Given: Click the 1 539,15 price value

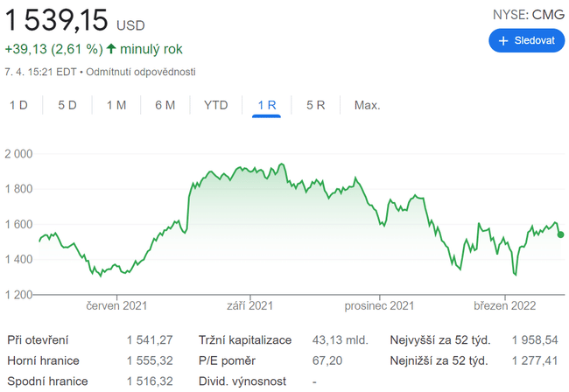Looking at the screenshot, I should (x=55, y=21).
